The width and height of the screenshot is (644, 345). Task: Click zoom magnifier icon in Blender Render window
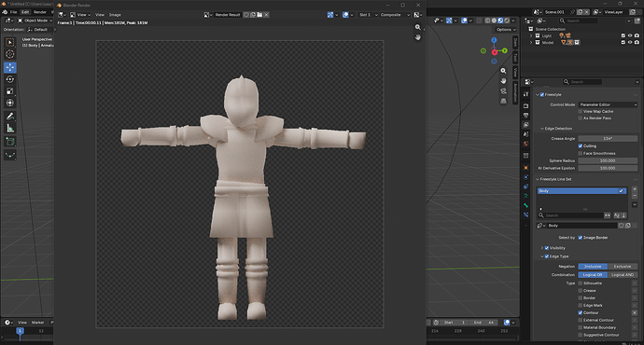[x=418, y=27]
